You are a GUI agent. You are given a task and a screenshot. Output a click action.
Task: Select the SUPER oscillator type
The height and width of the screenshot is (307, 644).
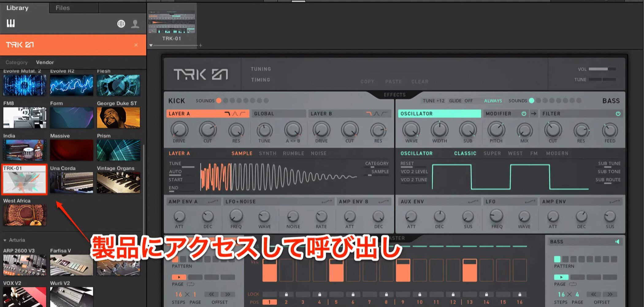(492, 153)
